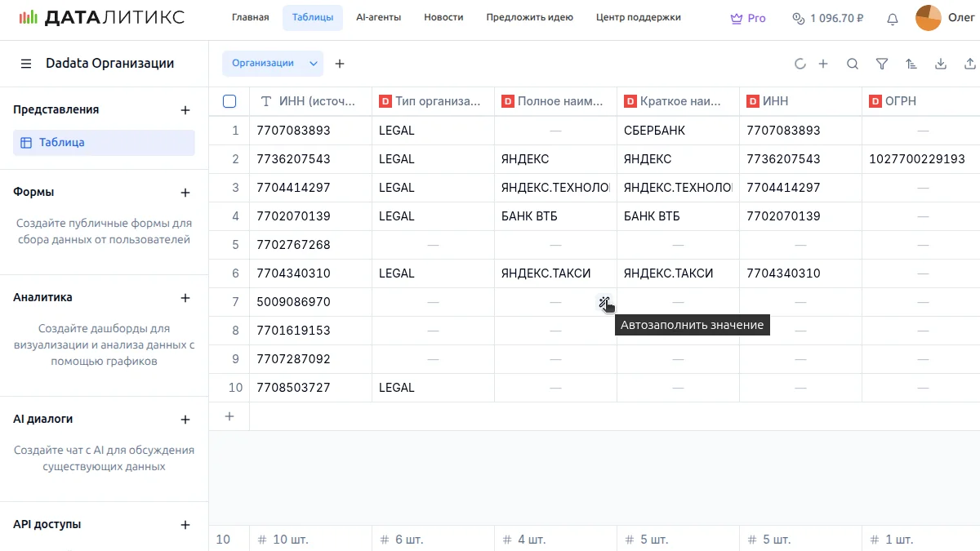980x551 pixels.
Task: Add a new item in Аналитика section
Action: click(185, 298)
